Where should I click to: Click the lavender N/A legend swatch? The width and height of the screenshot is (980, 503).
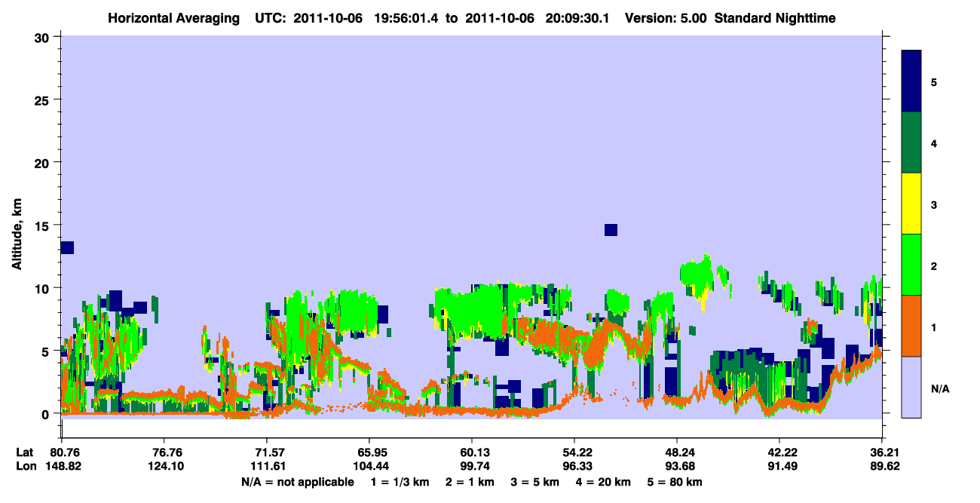click(911, 387)
